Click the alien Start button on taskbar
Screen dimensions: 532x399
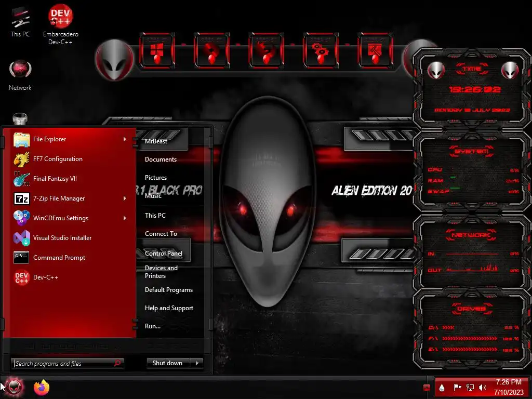point(15,387)
